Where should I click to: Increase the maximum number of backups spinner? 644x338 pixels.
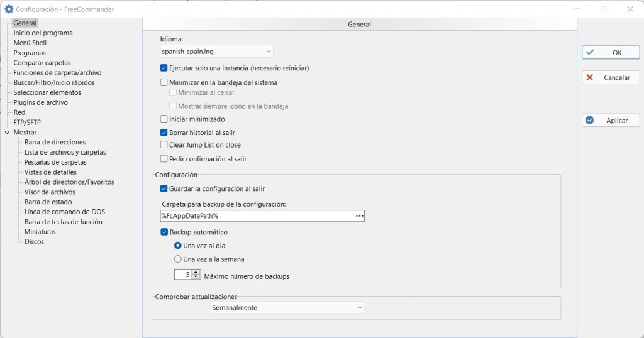[x=197, y=272]
